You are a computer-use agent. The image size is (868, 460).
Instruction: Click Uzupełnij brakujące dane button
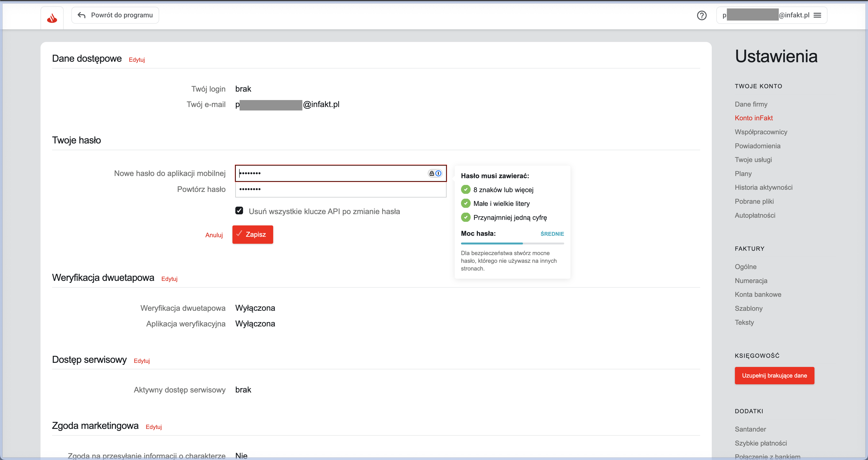(774, 375)
